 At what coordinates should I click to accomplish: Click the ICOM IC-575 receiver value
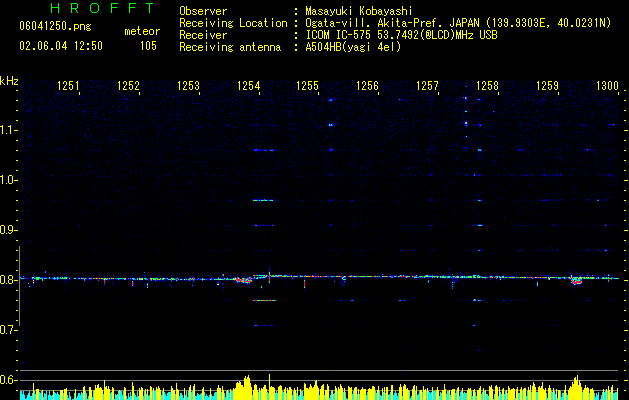click(401, 35)
